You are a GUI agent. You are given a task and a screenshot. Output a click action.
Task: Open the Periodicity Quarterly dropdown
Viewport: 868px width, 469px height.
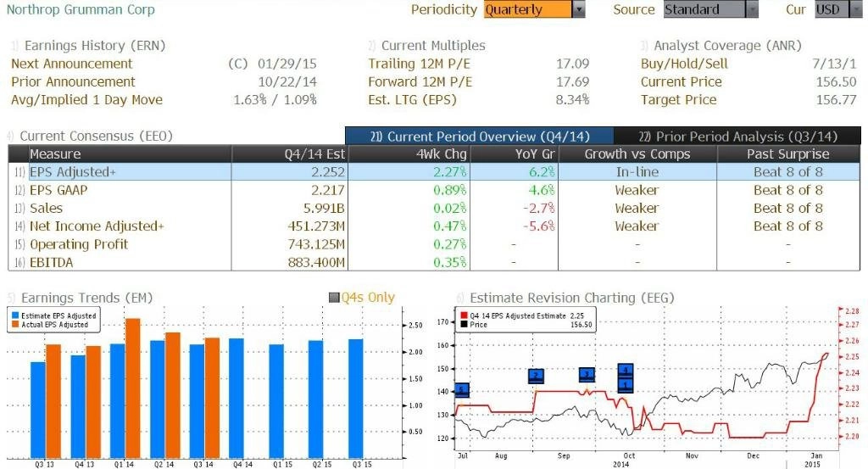[x=534, y=9]
